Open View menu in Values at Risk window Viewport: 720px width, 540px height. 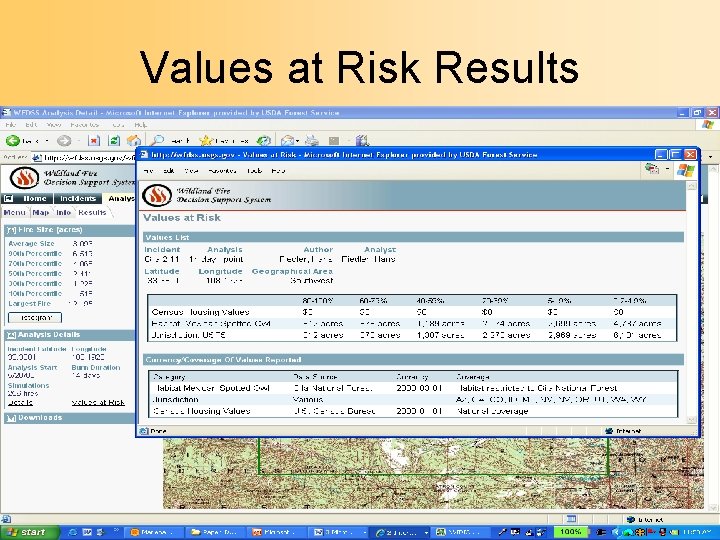coord(191,171)
